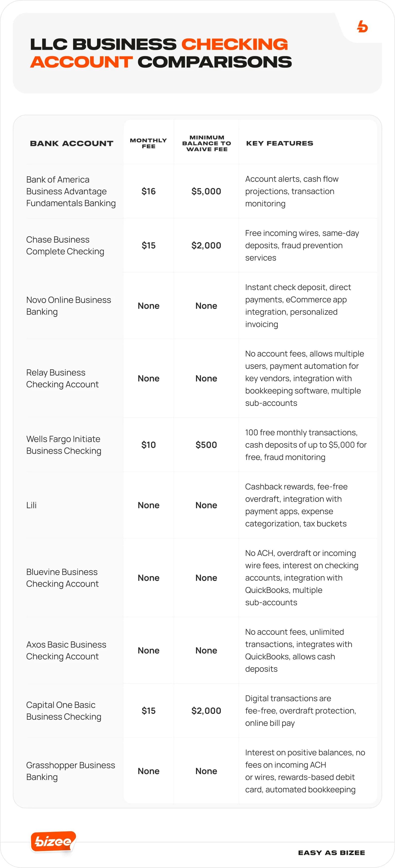The width and height of the screenshot is (395, 868).
Task: Click "Minimum Balance to Waive Fee" header
Action: (206, 143)
